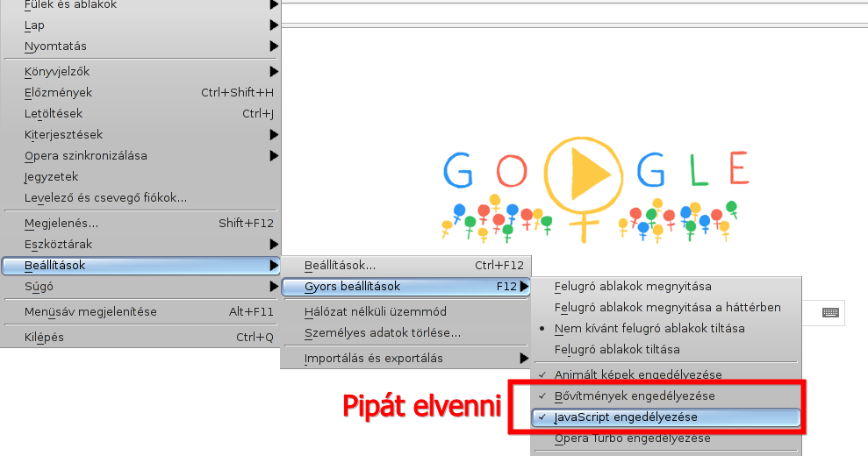Screen dimensions: 868x456
Task: Uncheck JavaScript engedélyezése
Action: 666,417
